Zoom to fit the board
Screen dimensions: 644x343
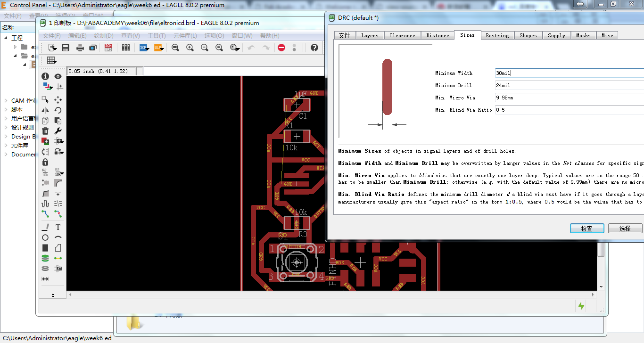click(x=175, y=48)
